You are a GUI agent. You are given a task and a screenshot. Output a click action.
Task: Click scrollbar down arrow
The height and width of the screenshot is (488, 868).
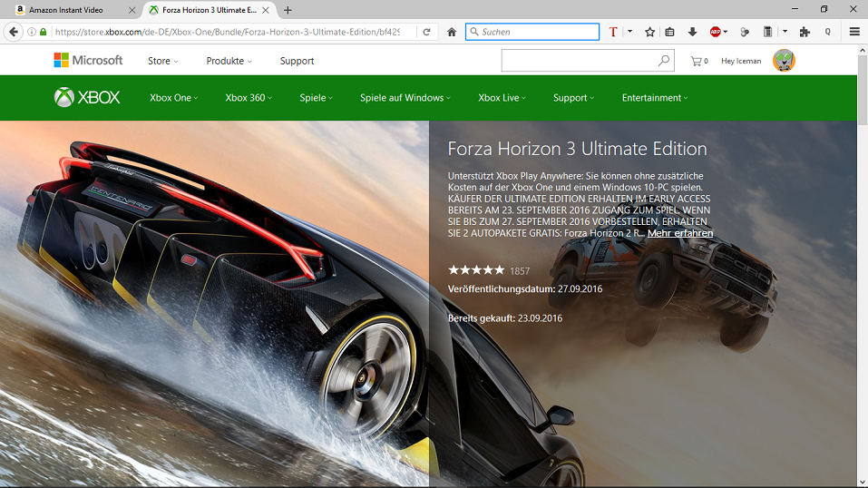[863, 483]
